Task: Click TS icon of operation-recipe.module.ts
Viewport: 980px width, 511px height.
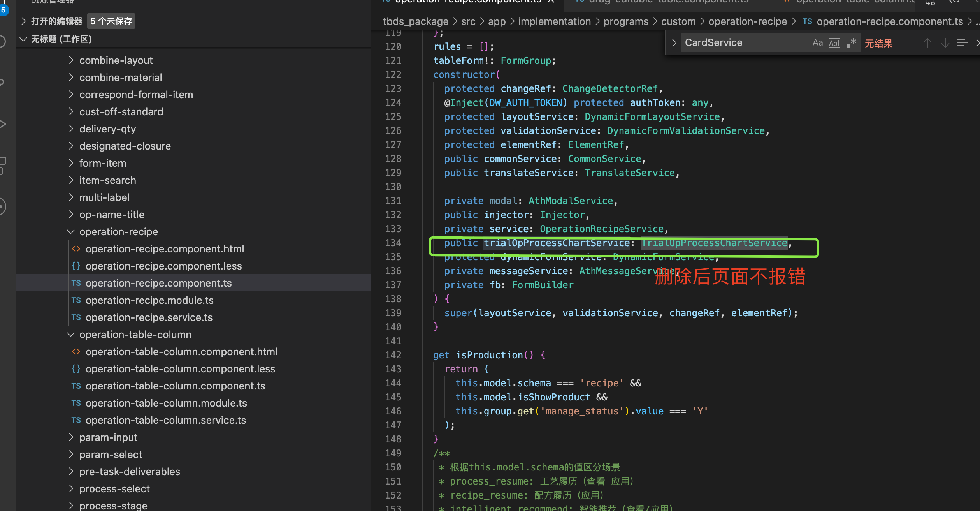Action: (76, 300)
